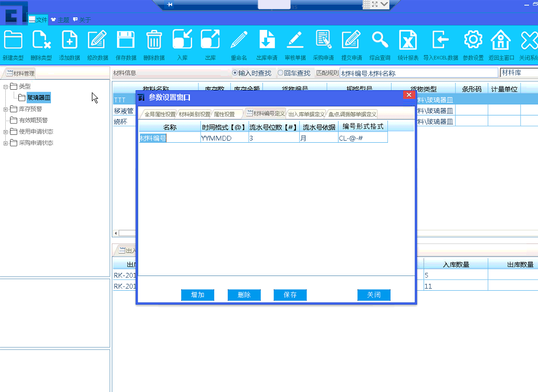The height and width of the screenshot is (392, 538).
Task: Open 统计报表 spreadsheet icon
Action: (408, 40)
